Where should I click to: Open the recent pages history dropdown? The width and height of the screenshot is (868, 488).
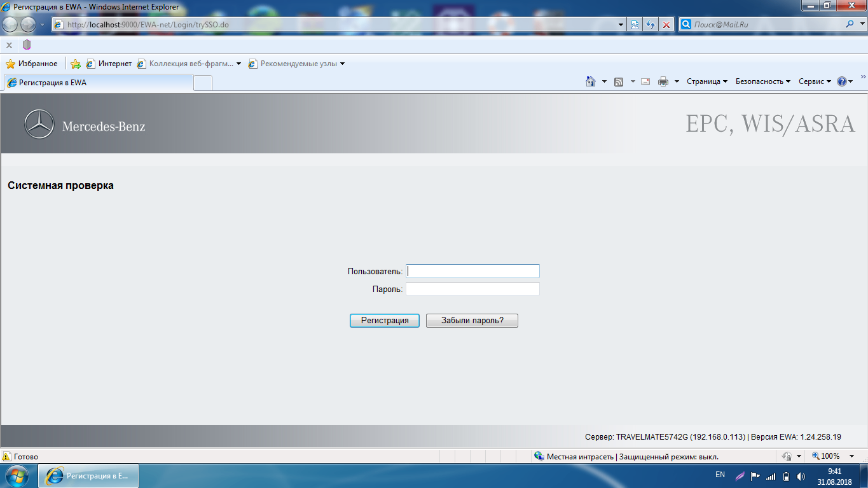(43, 25)
